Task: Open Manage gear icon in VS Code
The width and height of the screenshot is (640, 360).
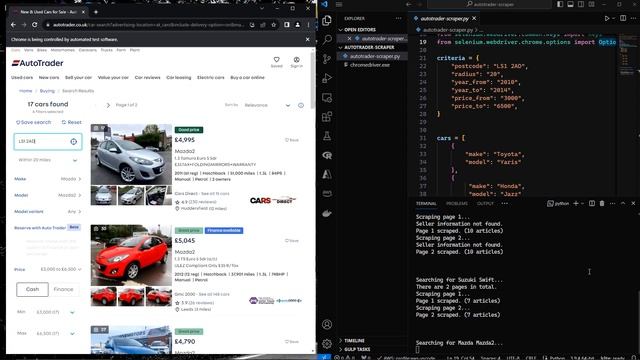Action: click(327, 344)
